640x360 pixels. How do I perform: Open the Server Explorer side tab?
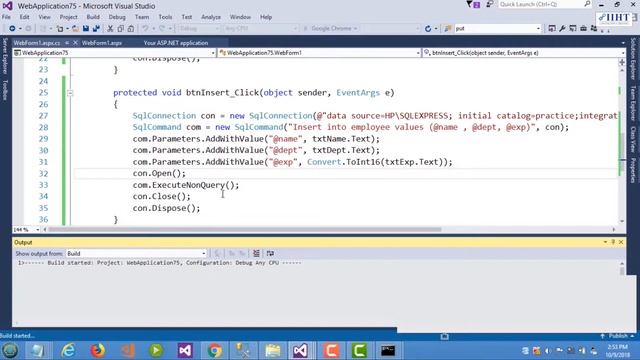click(x=5, y=56)
